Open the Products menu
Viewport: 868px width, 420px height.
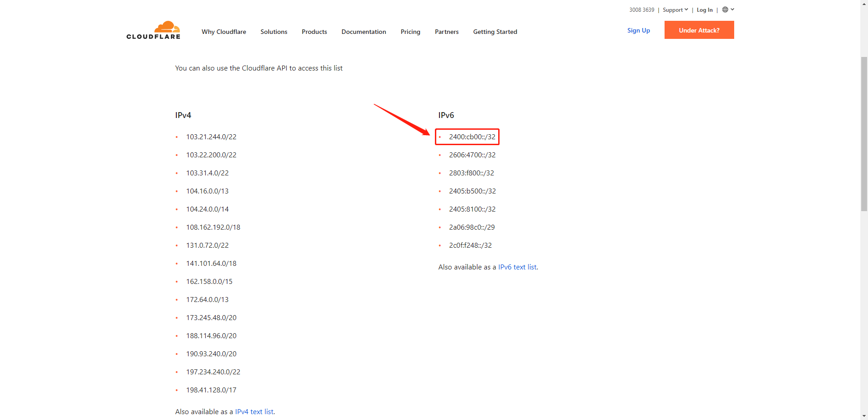314,32
